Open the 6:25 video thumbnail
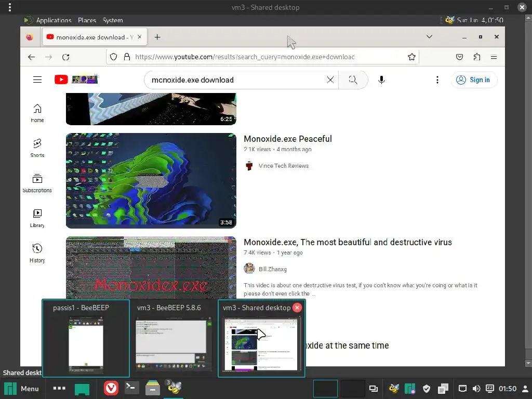The height and width of the screenshot is (399, 532). point(151,109)
